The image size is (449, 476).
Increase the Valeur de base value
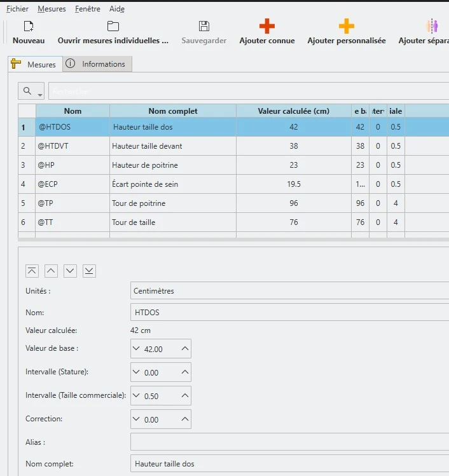184,349
